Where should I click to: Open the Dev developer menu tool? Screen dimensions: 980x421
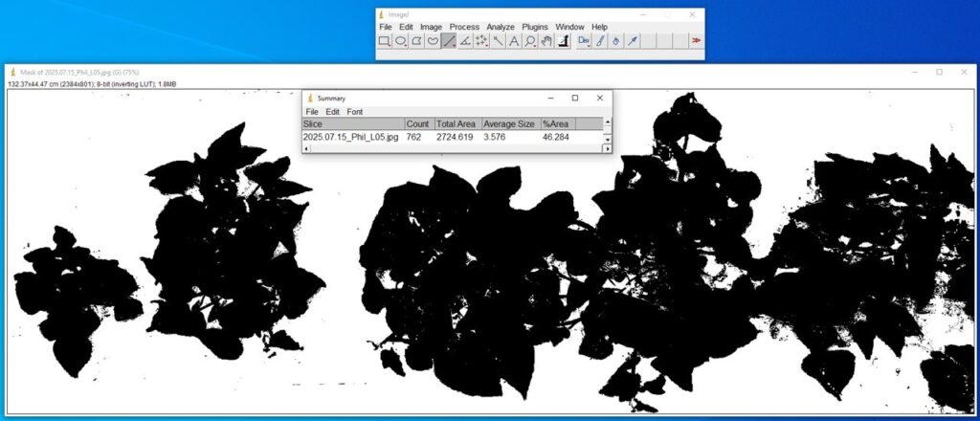pos(584,41)
